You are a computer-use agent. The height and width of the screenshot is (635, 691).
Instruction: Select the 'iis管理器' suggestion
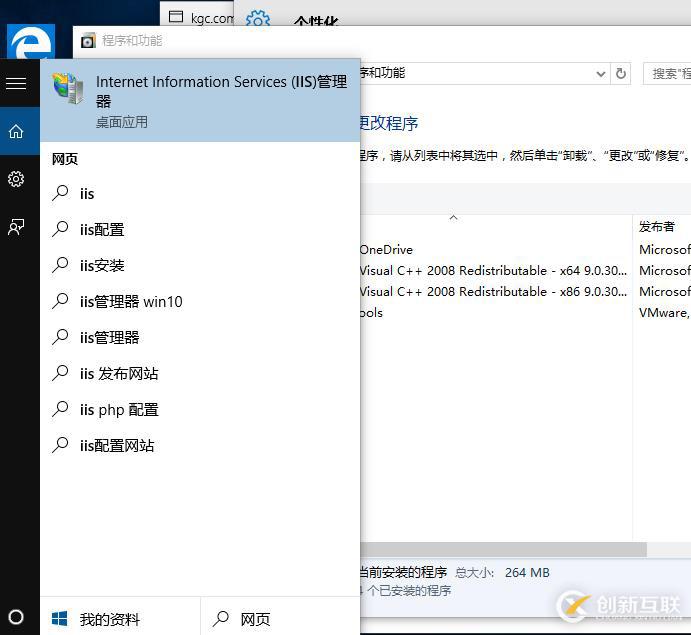[200, 338]
